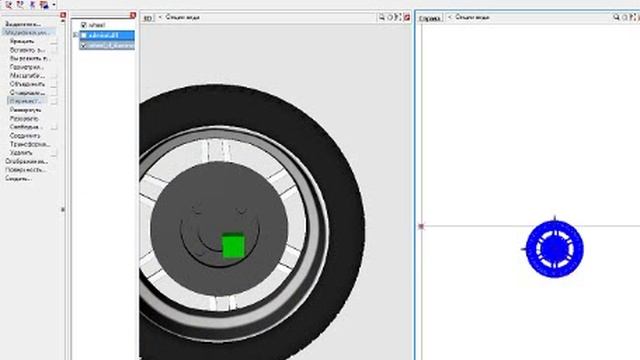The width and height of the screenshot is (640, 360).
Task: Click the magnifier zoom icon in the 3D view
Action: point(382,17)
